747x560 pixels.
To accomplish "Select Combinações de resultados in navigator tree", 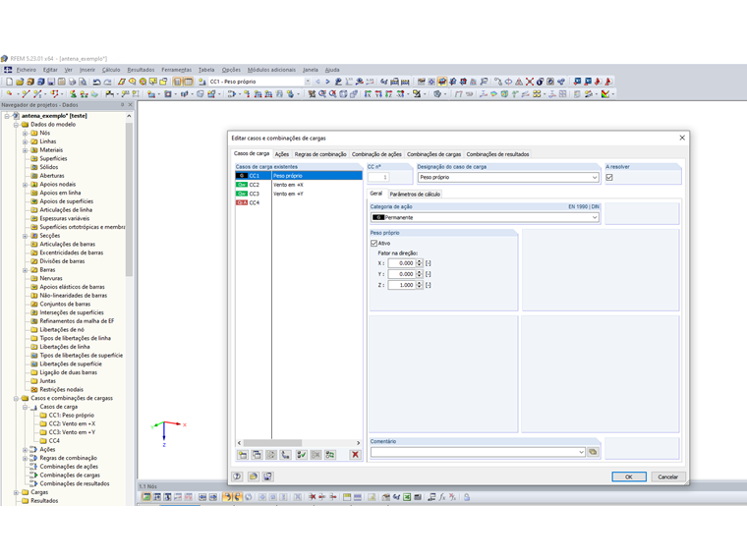I will point(75,483).
